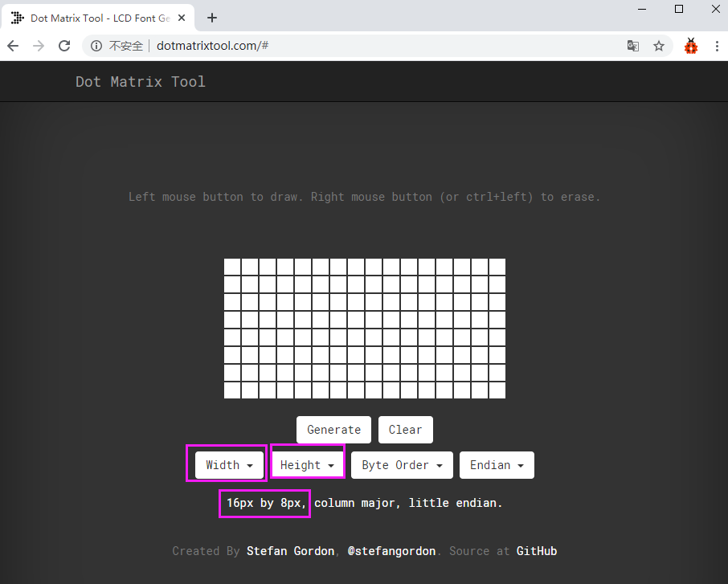Open the translate page icon

[x=633, y=46]
